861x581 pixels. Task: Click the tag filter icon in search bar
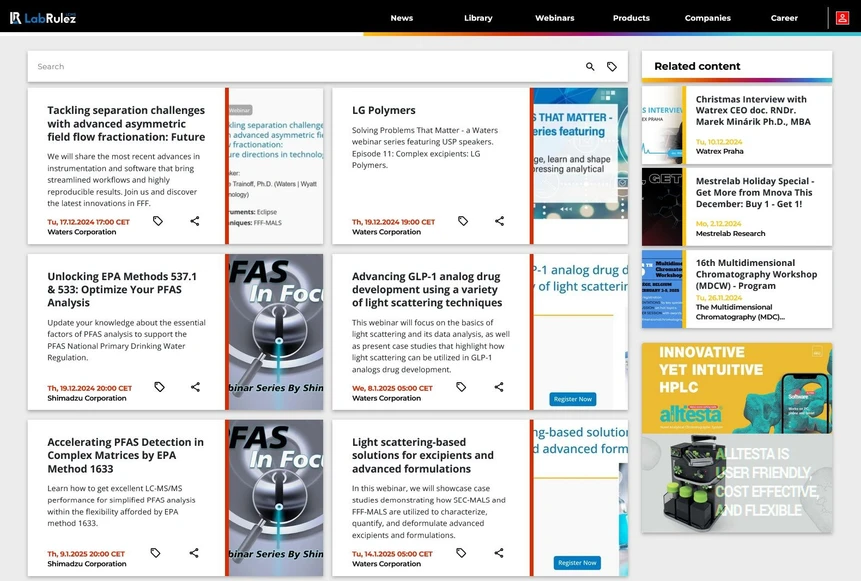(612, 66)
